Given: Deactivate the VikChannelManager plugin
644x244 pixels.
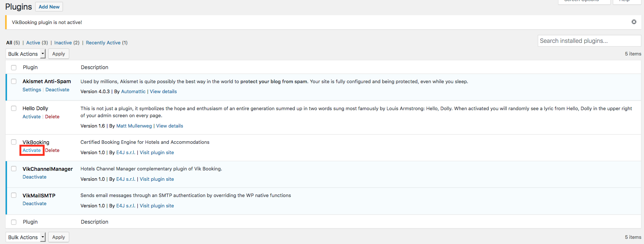Looking at the screenshot, I should pos(34,177).
